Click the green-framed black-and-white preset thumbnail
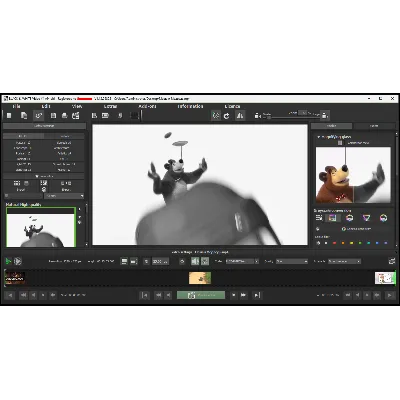This screenshot has width=400, height=400. coord(41,227)
